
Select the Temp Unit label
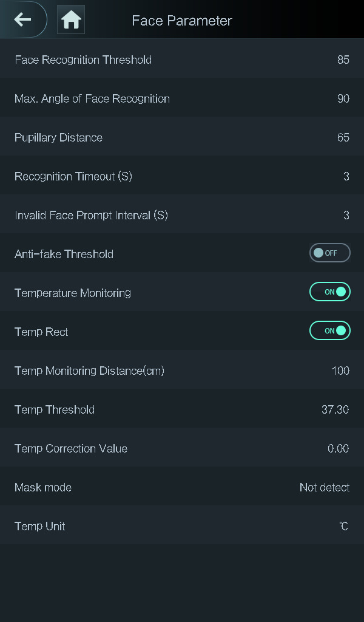click(x=39, y=526)
